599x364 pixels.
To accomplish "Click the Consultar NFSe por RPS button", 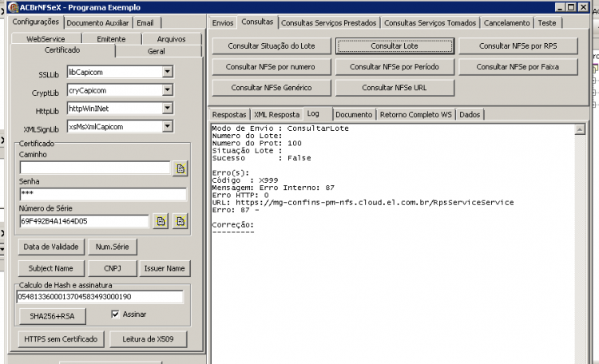I will point(518,45).
